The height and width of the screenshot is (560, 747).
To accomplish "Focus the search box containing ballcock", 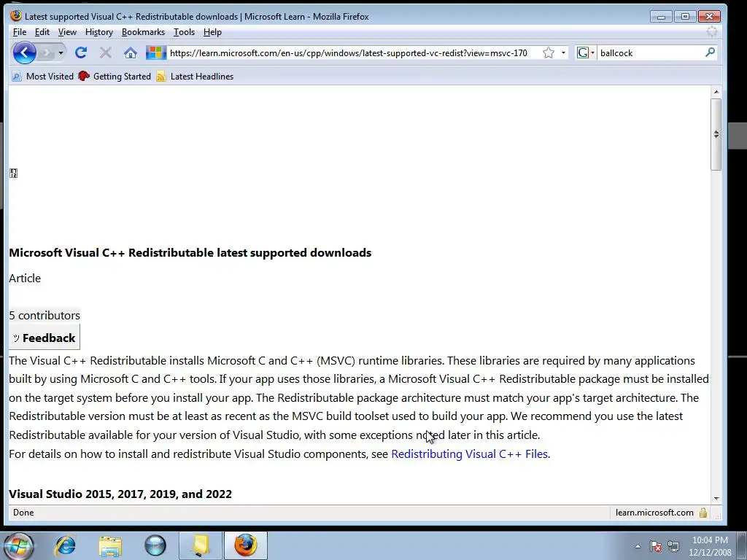I will click(x=651, y=52).
